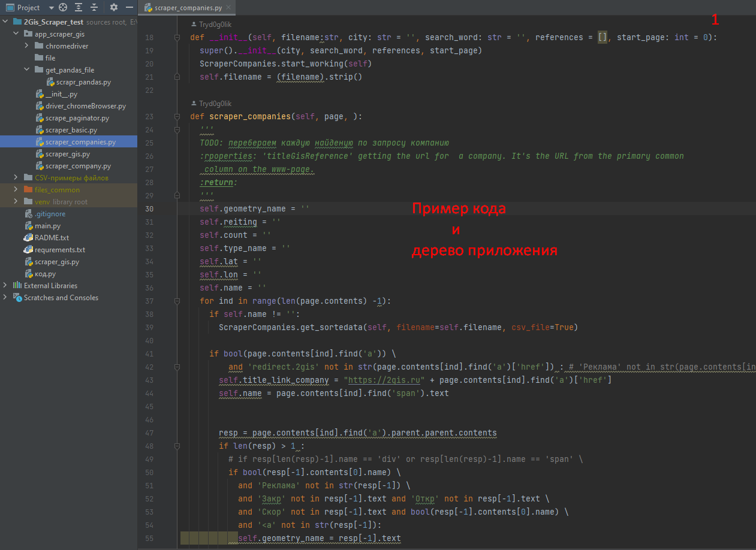This screenshot has width=756, height=550.
Task: Select the .gitignore file
Action: click(x=50, y=214)
